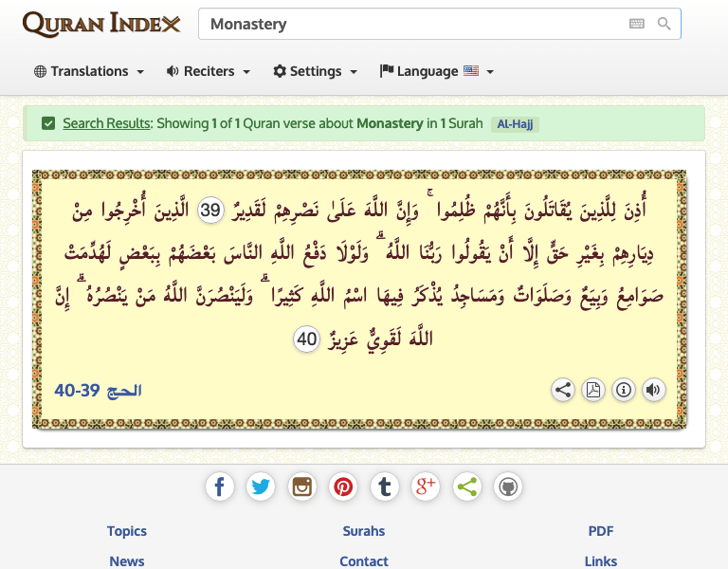This screenshot has height=569, width=728.
Task: Click the magnifier search icon
Action: pos(664,24)
